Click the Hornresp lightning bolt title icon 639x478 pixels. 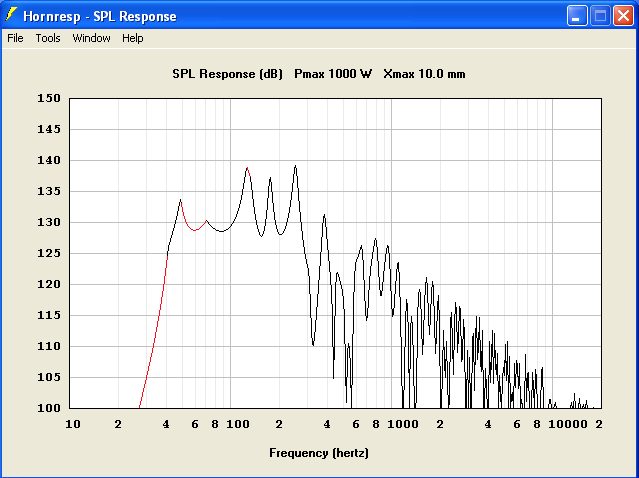11,15
